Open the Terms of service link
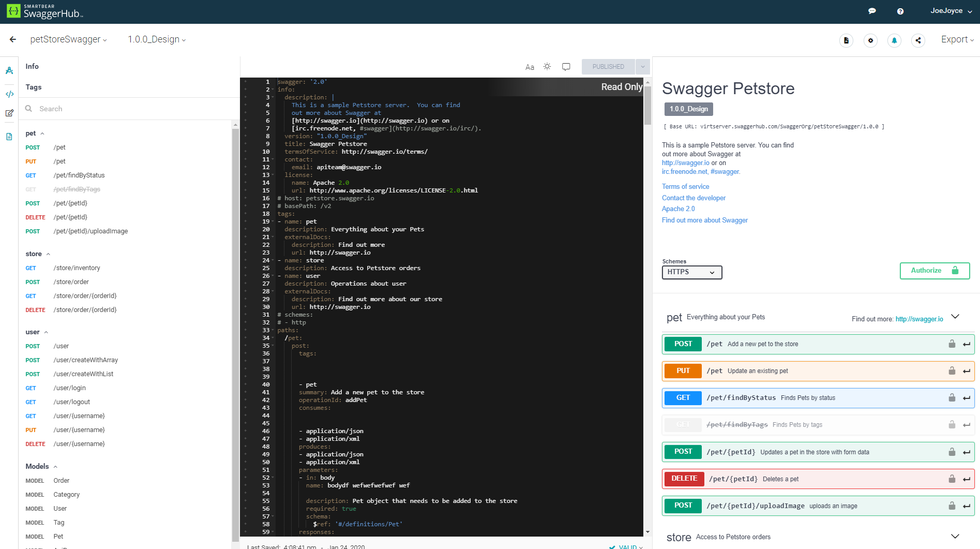The image size is (980, 549). click(685, 186)
